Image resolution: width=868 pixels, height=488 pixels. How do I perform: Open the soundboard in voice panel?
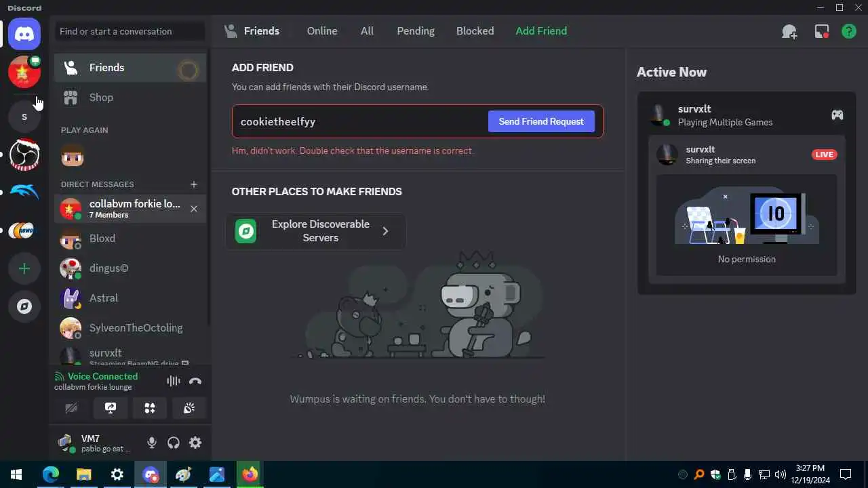(x=189, y=408)
